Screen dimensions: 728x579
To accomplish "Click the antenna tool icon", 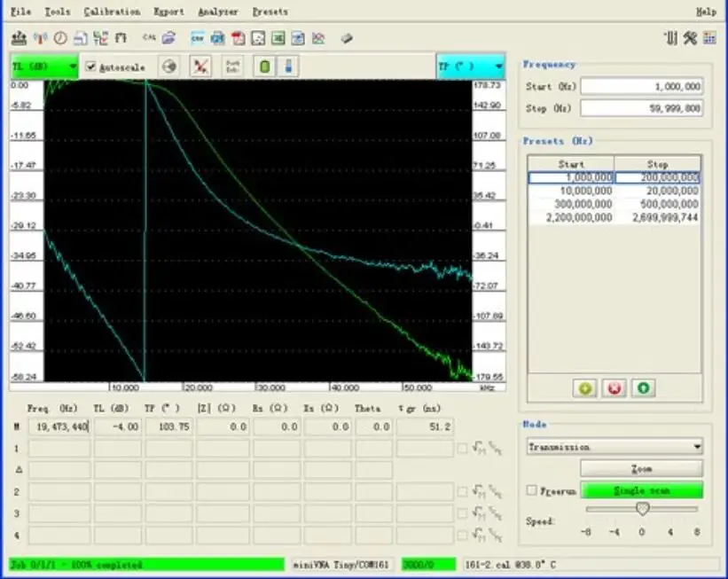I will point(41,38).
